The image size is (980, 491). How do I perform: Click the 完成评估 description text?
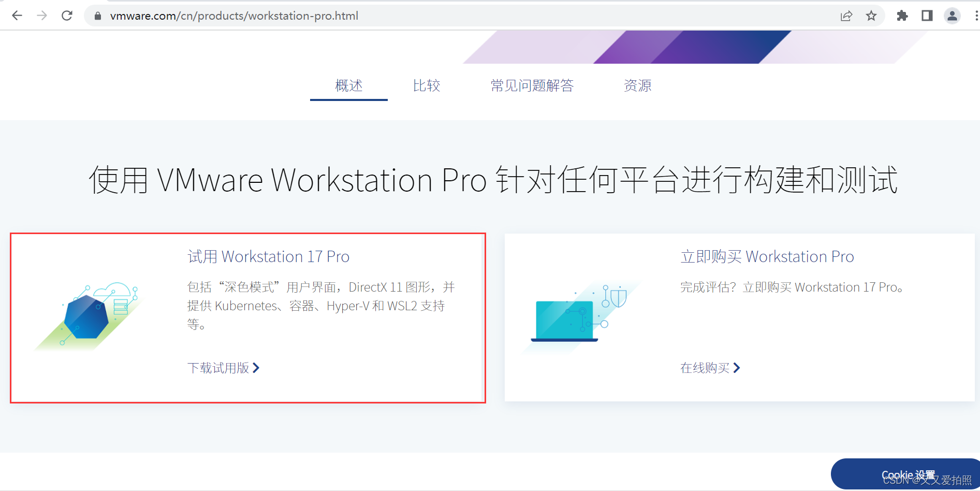coord(792,287)
